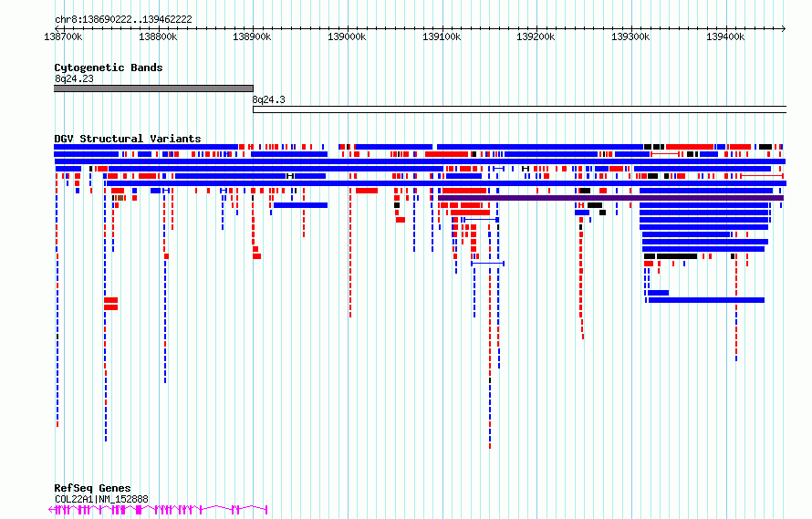Click the 139100k ruler tick label
The width and height of the screenshot is (812, 519).
442,36
